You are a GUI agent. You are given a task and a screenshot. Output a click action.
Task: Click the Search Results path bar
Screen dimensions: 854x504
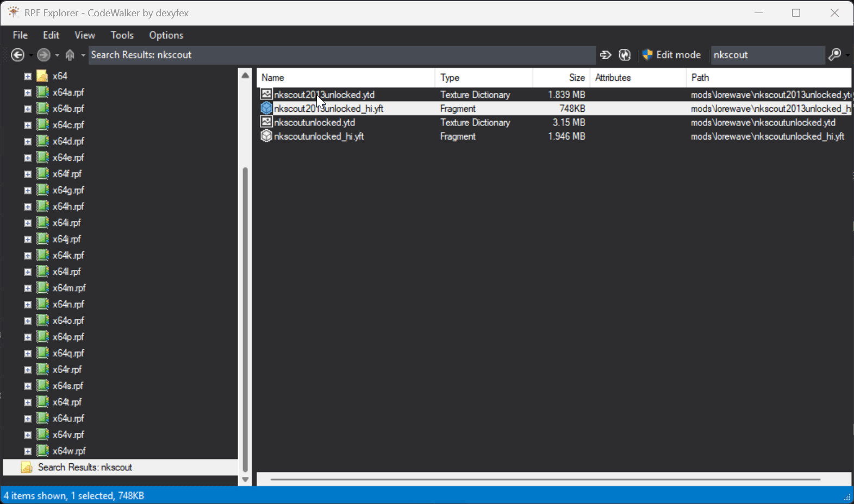[342, 55]
